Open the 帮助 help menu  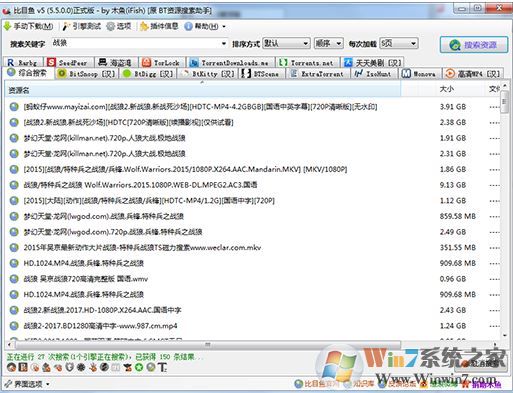[202, 26]
